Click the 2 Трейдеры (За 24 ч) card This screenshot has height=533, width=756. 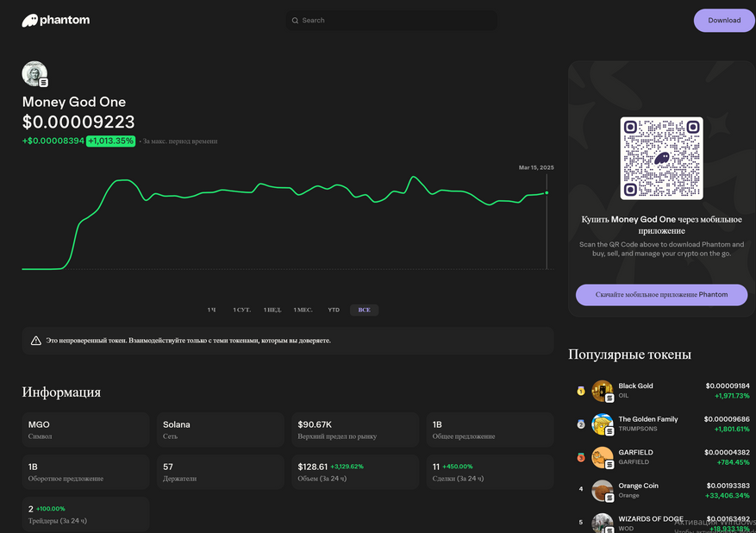click(86, 514)
